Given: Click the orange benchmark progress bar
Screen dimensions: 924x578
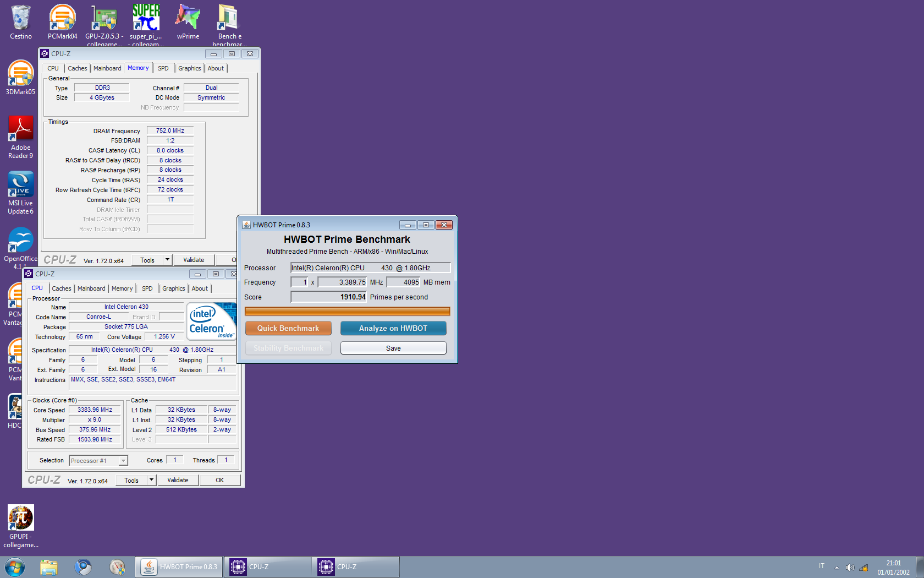Looking at the screenshot, I should [x=348, y=312].
